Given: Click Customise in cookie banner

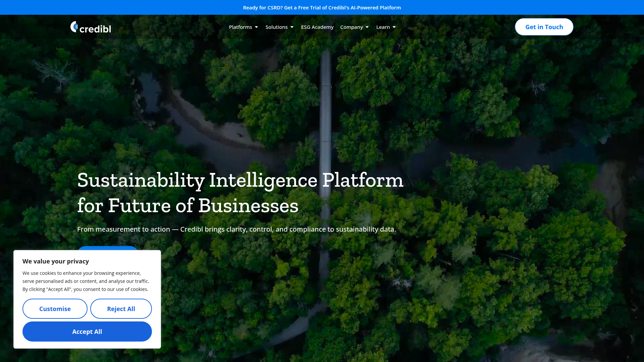Looking at the screenshot, I should 55,308.
